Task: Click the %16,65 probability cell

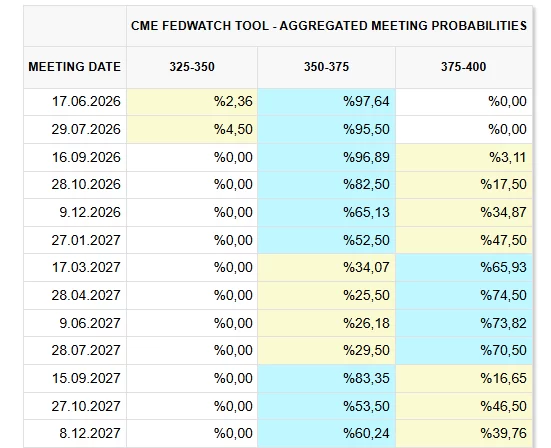Action: (464, 379)
